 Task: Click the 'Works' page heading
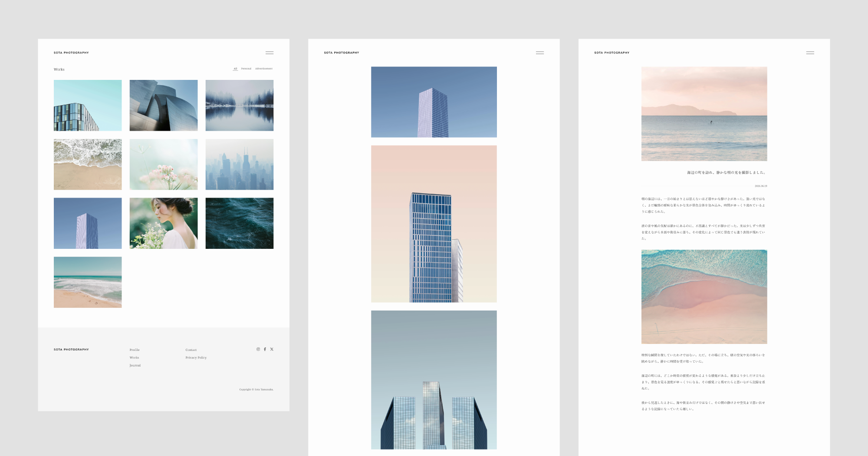(59, 69)
